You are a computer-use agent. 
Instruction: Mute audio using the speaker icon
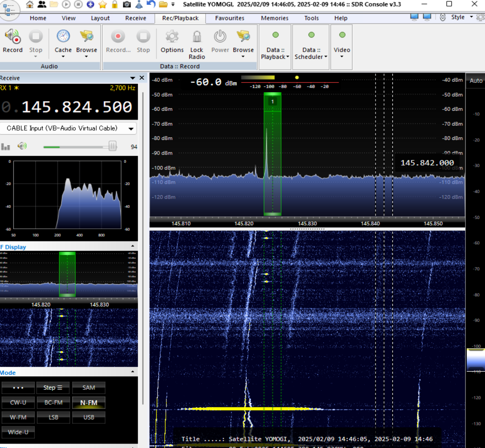pyautogui.click(x=22, y=146)
